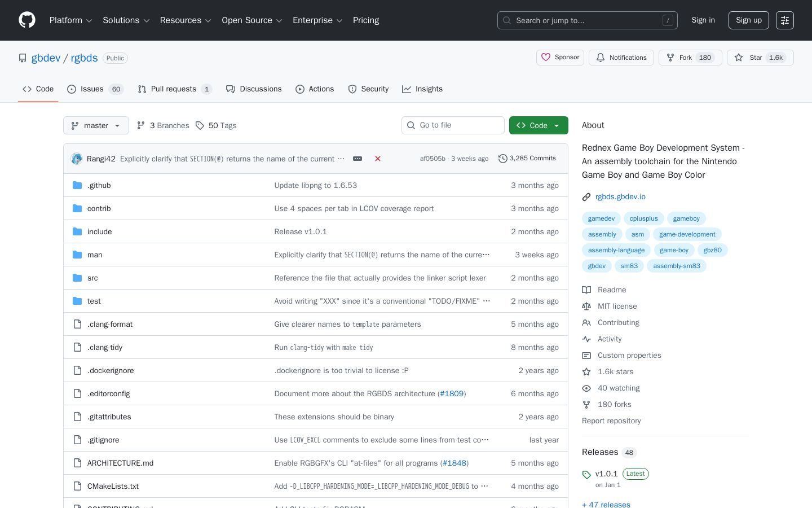Expand commit message ellipsis button
Viewport: 812px width, 508px height.
(358, 159)
